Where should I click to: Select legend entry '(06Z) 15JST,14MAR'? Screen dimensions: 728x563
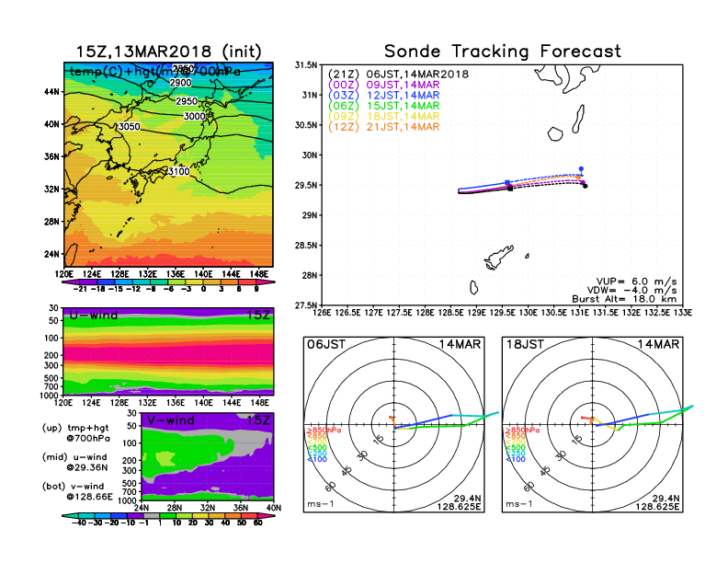click(384, 106)
